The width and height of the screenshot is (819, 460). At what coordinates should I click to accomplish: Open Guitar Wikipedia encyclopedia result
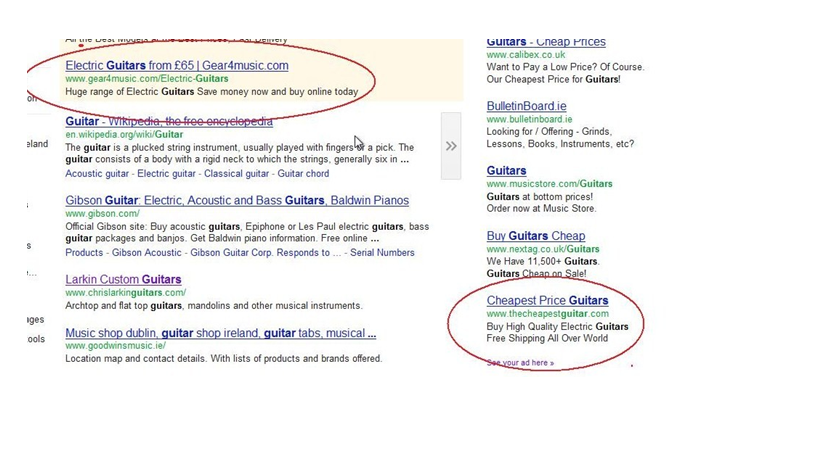[x=169, y=122]
